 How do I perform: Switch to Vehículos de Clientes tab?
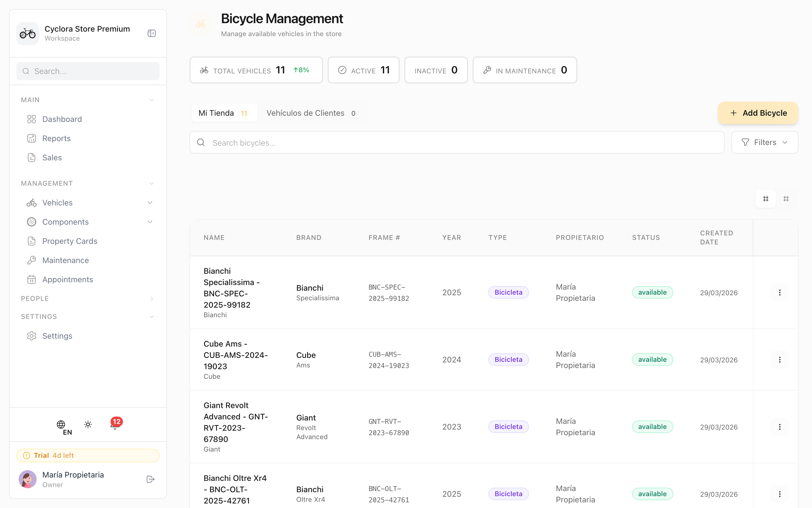pyautogui.click(x=311, y=113)
